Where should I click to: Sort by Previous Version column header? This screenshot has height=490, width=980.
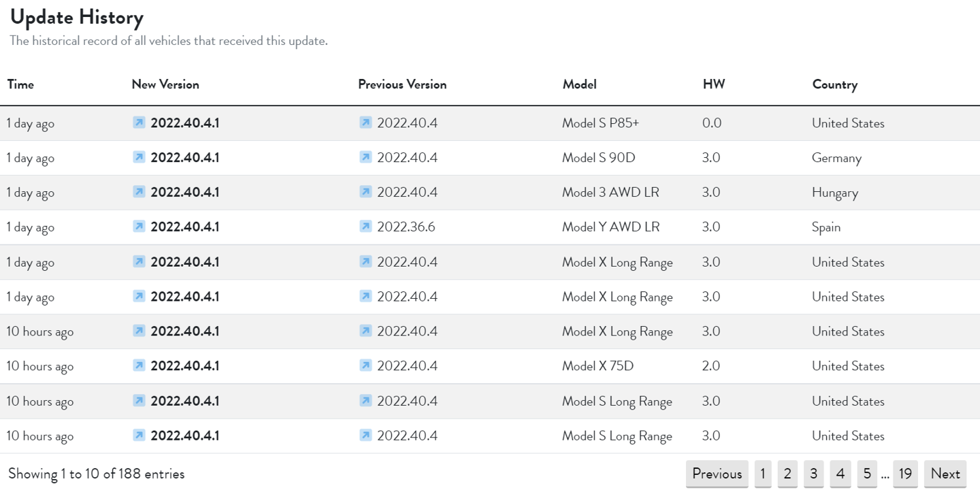coord(402,84)
